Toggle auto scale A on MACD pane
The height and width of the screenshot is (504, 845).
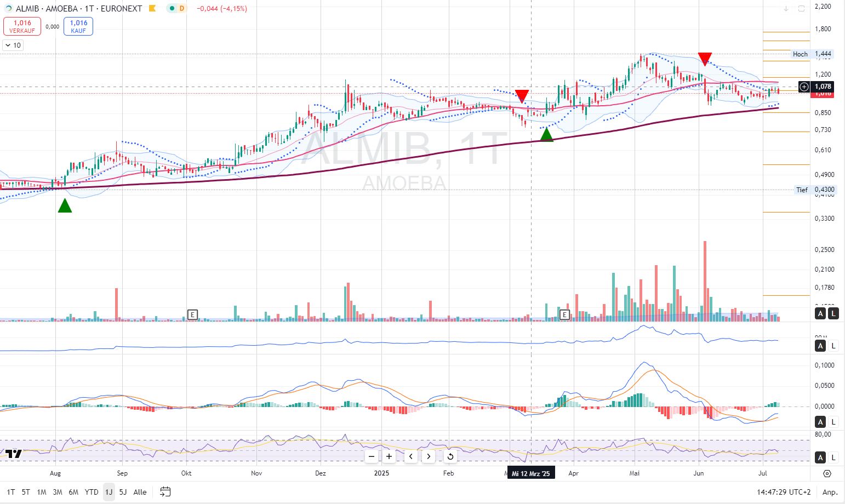click(x=820, y=422)
